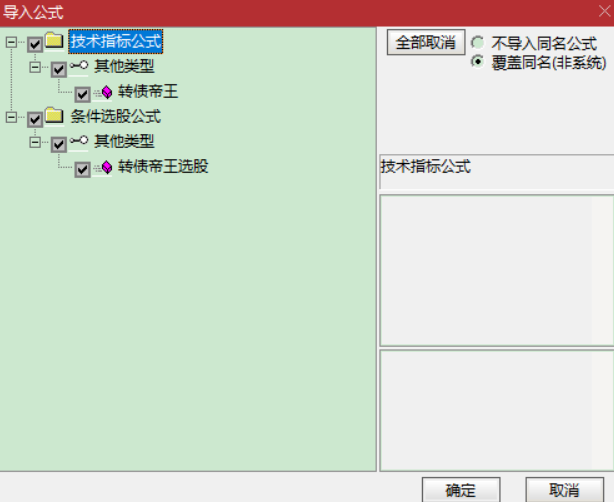614x502 pixels.
Task: Click the yellow folder icon beside 条件选股公式
Action: click(54, 116)
